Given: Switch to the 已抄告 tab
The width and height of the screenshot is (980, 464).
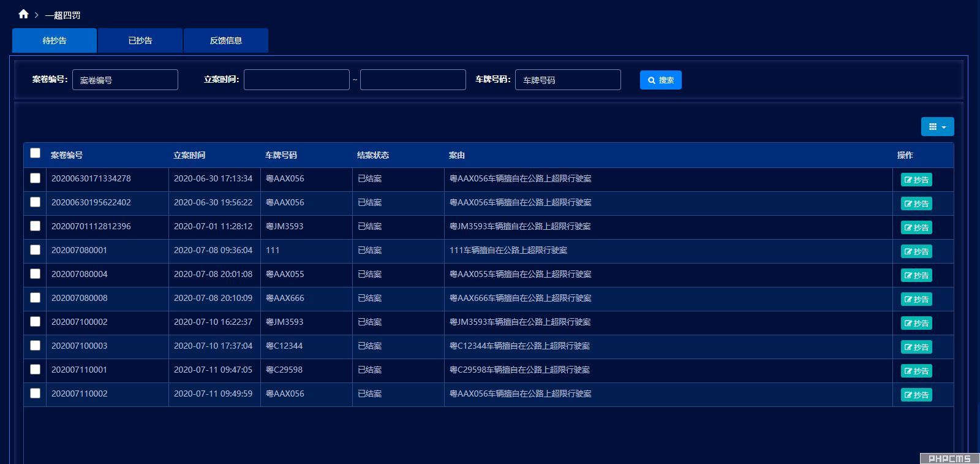Looking at the screenshot, I should [x=140, y=40].
